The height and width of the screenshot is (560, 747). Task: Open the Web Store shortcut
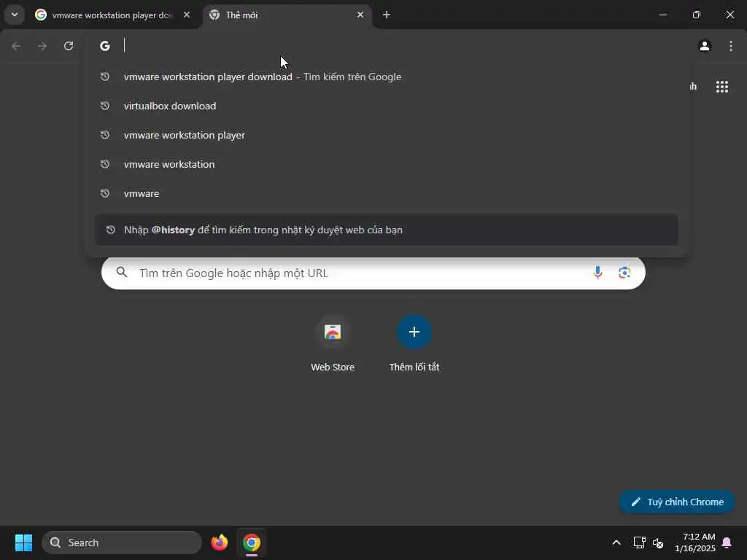333,344
